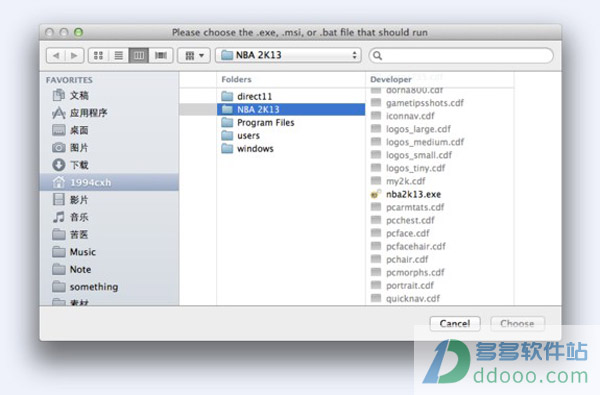Switch to list view
This screenshot has width=600, height=395.
point(119,55)
